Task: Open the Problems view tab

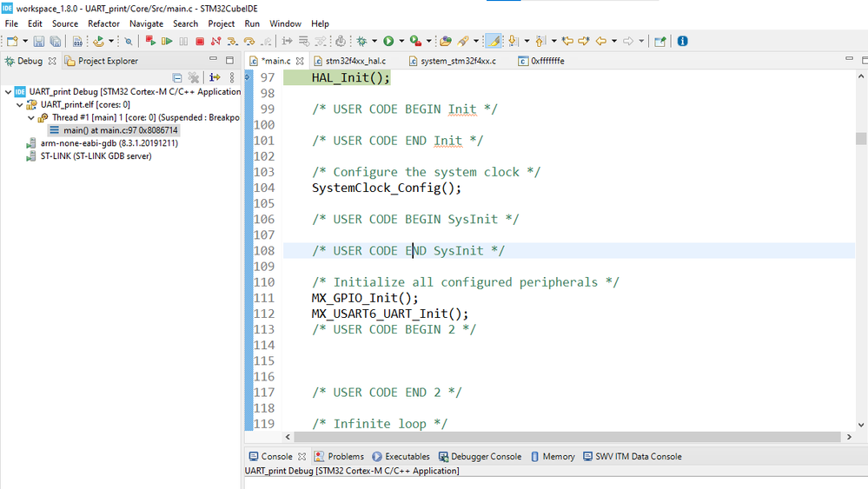Action: click(x=340, y=456)
